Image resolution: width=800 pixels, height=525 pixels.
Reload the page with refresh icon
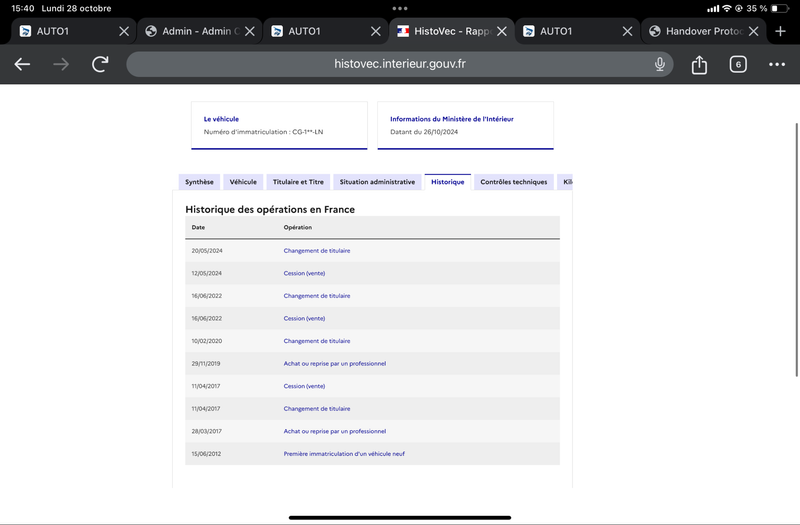tap(100, 64)
